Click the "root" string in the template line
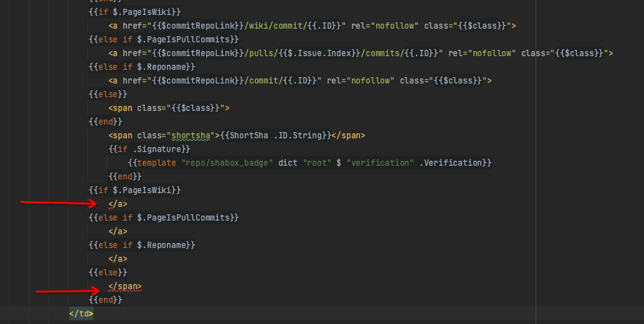This screenshot has width=644, height=324. 316,163
